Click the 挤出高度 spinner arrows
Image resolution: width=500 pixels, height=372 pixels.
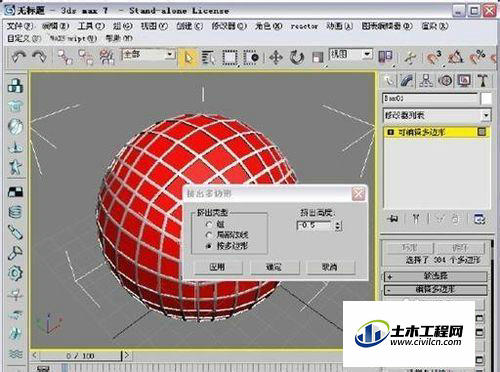point(338,226)
